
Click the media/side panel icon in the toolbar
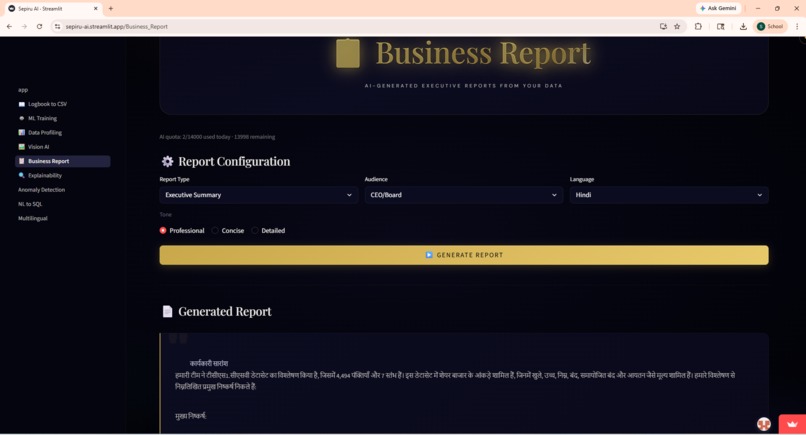click(x=721, y=26)
